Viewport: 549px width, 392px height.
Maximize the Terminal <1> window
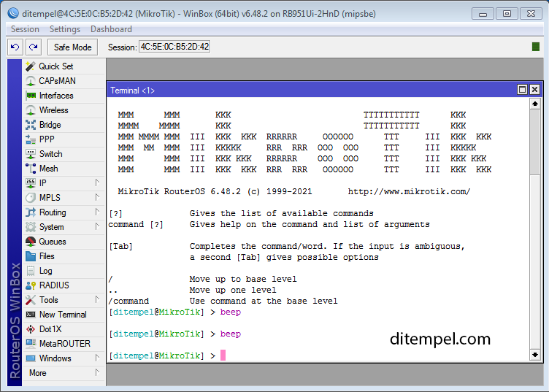522,90
